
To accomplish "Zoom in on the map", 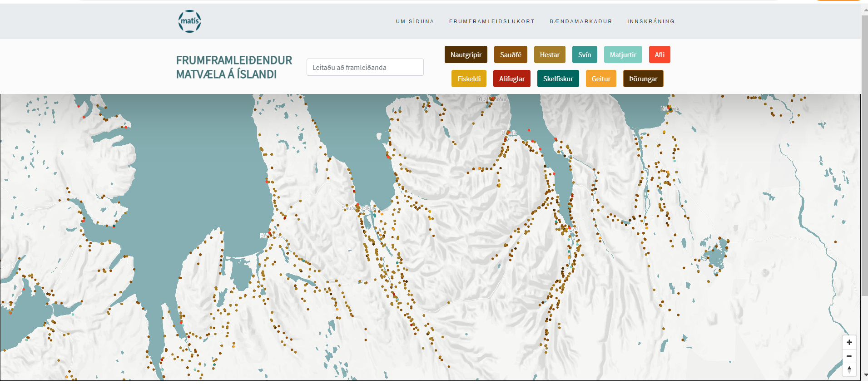I will (849, 342).
